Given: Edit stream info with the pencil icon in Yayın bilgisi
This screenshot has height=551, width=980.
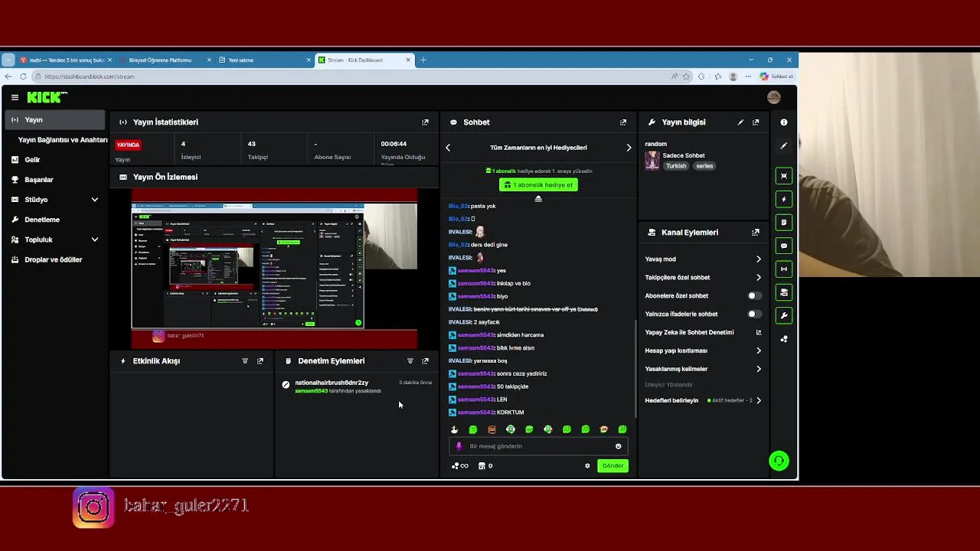Looking at the screenshot, I should pos(740,122).
